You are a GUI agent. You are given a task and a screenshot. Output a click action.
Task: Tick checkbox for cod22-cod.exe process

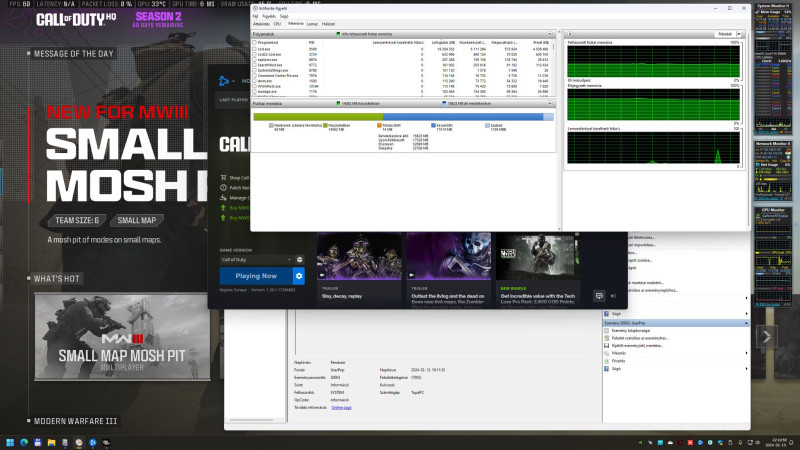click(255, 54)
